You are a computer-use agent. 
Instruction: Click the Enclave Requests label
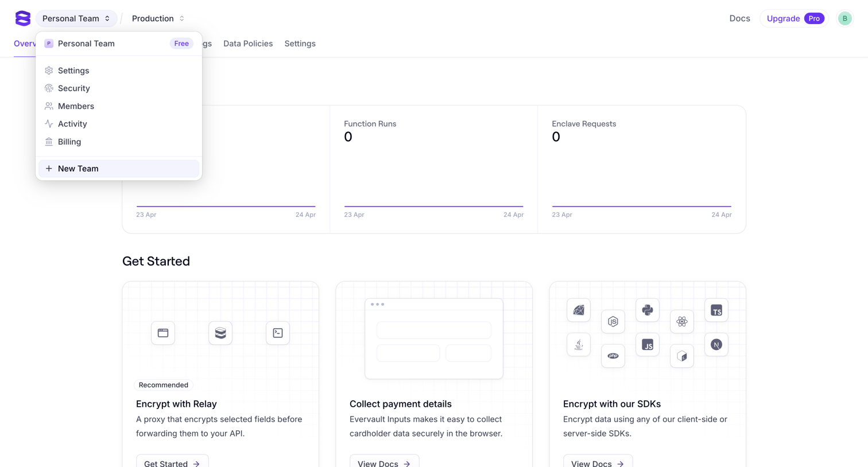coord(584,124)
